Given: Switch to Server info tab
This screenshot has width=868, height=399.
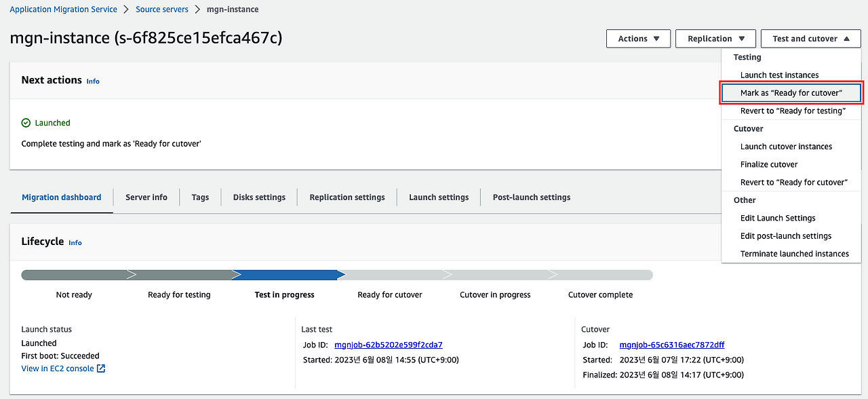Looking at the screenshot, I should coord(146,197).
